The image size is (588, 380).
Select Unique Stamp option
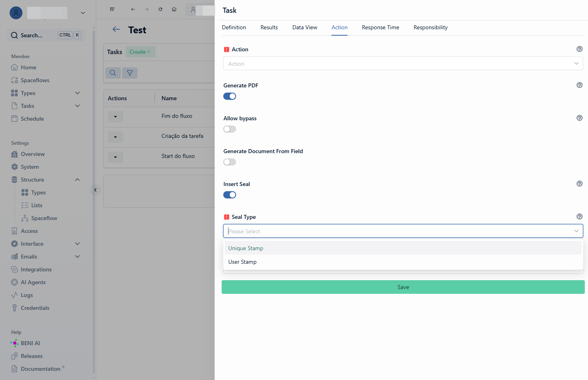point(403,248)
